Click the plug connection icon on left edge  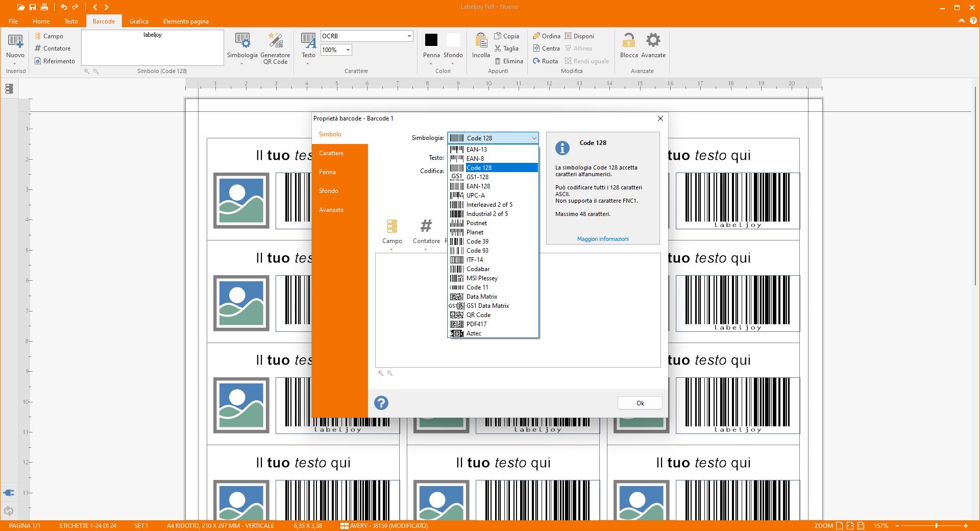[x=9, y=493]
